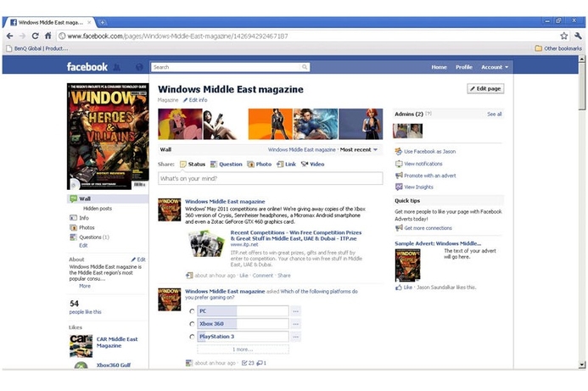Viewport: 588px width, 391px height.
Task: Click Edit info under page title
Action: [x=195, y=100]
